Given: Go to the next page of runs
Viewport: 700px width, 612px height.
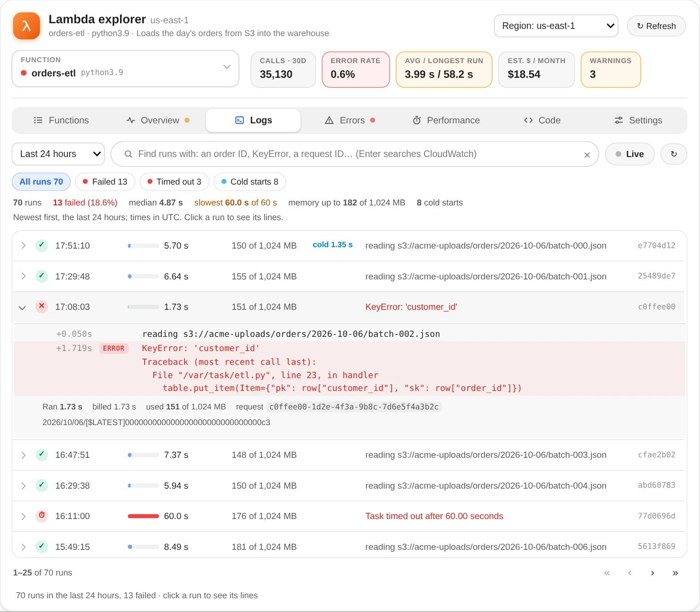Looking at the screenshot, I should (x=653, y=573).
